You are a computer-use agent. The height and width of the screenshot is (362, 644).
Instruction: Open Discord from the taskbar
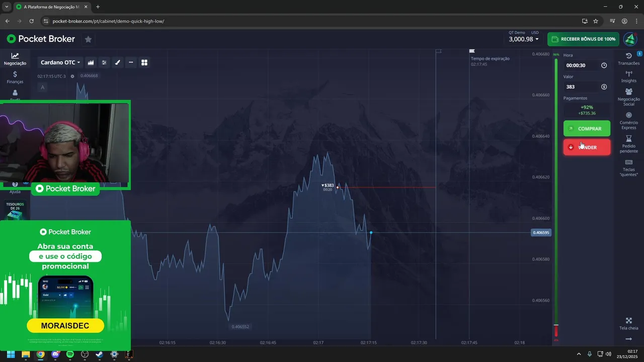tap(55, 354)
